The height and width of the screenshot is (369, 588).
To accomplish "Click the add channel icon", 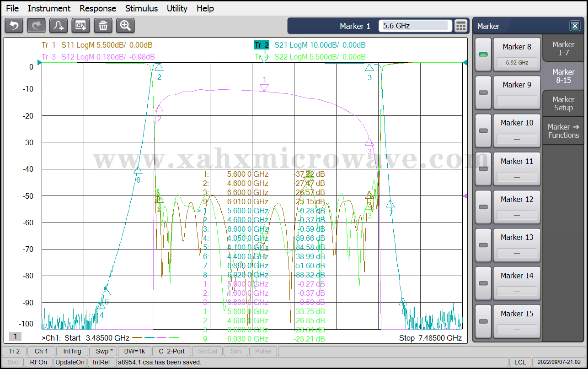I will point(81,26).
